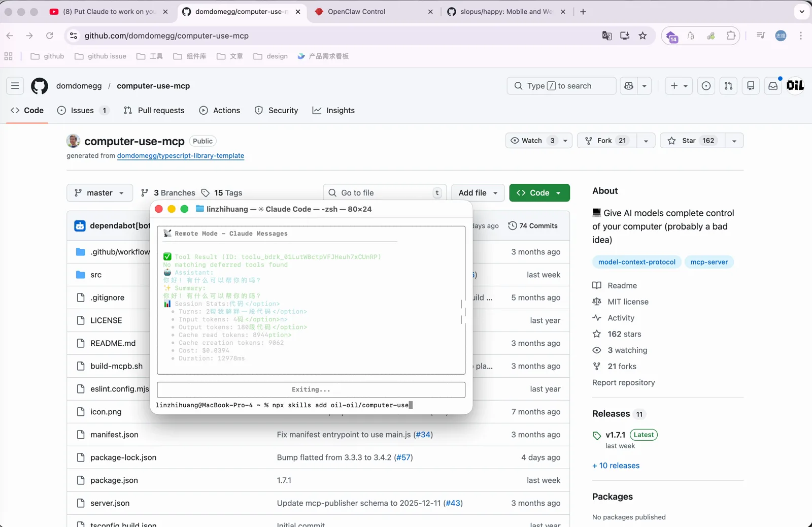This screenshot has height=527, width=812.
Task: Show the + 10 releases link
Action: tap(616, 466)
